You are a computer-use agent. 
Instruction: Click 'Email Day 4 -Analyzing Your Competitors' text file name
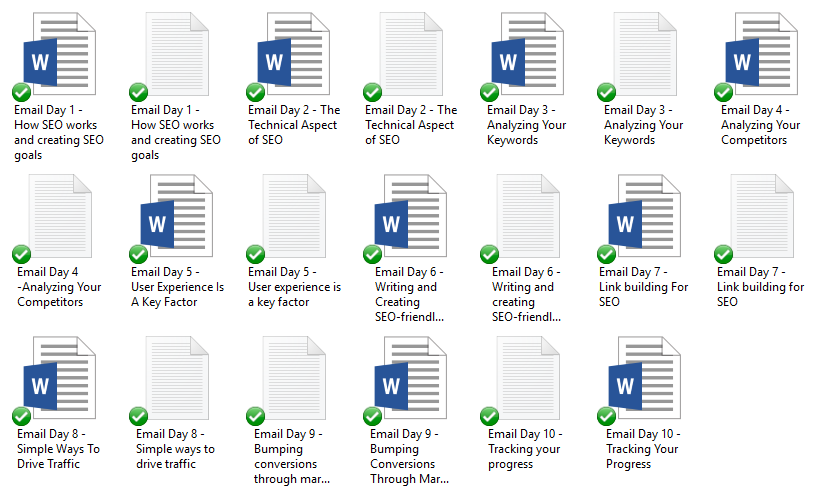[x=59, y=287]
